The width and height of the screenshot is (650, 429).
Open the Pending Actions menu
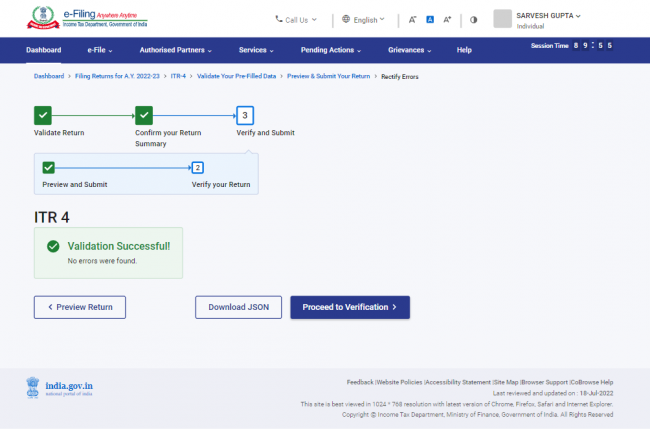(329, 50)
